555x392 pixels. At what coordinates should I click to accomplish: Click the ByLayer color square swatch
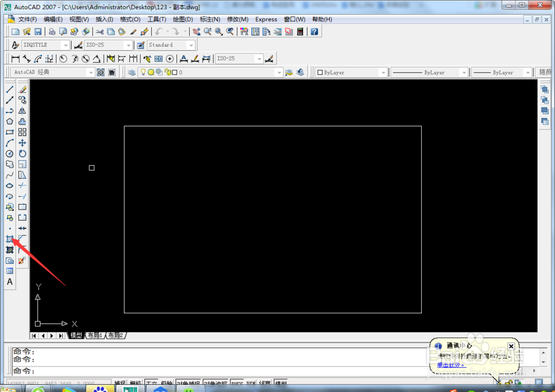pos(320,73)
